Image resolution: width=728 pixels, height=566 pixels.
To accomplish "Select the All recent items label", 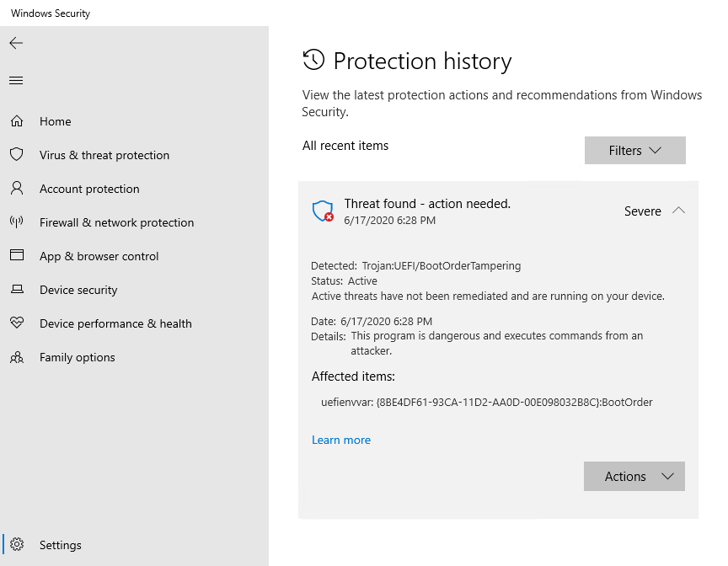I will (x=345, y=146).
